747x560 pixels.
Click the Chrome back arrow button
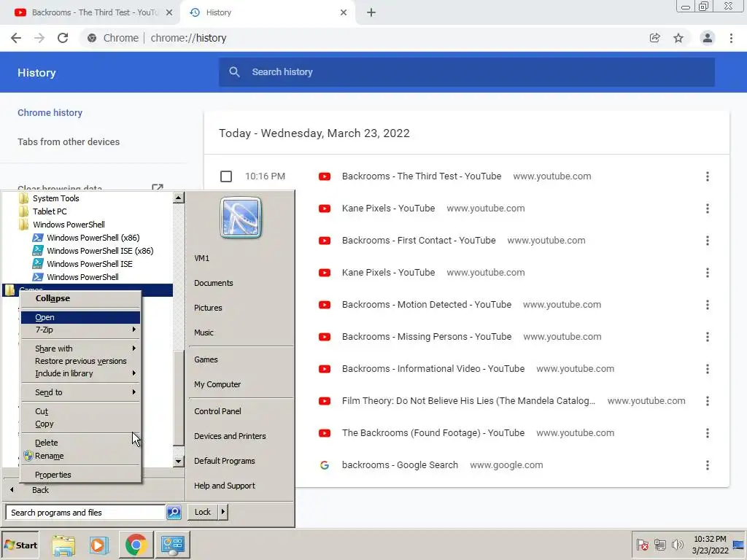[x=16, y=38]
